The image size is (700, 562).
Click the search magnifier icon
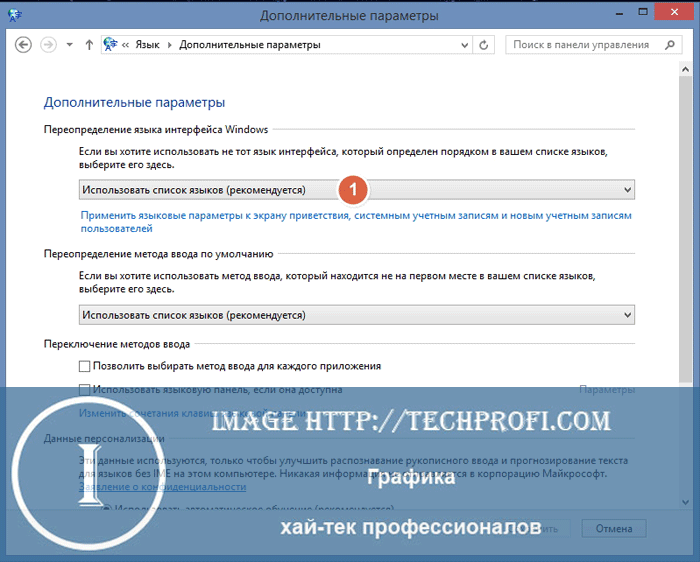tap(668, 45)
